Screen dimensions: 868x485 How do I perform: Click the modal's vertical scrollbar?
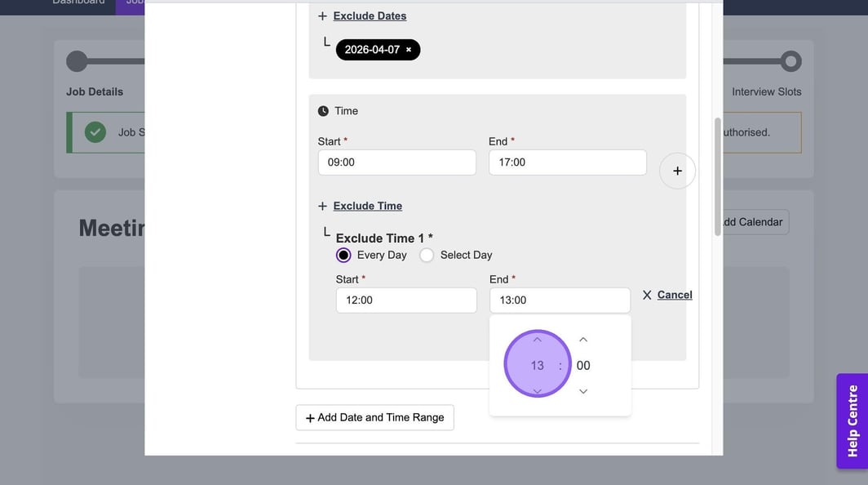[x=718, y=176]
